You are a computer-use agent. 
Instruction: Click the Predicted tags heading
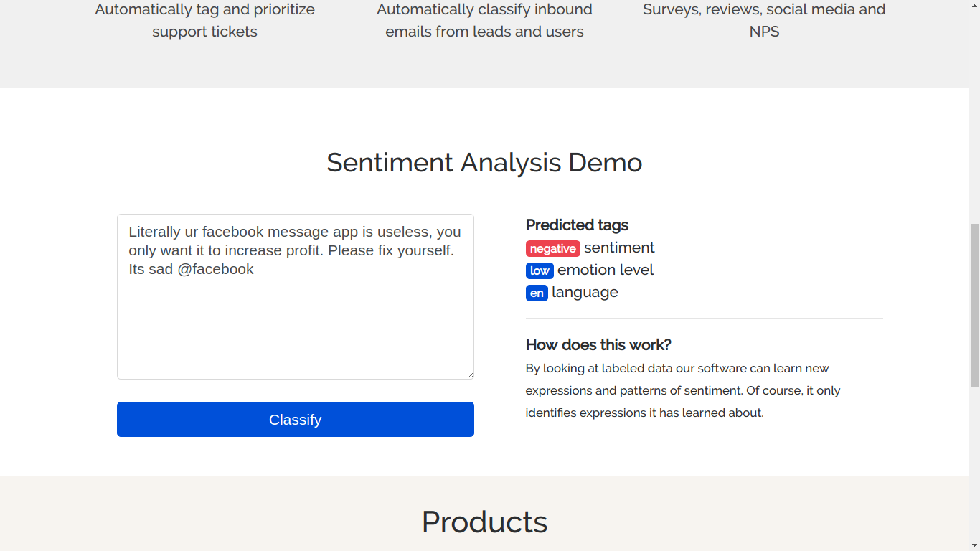pos(577,225)
